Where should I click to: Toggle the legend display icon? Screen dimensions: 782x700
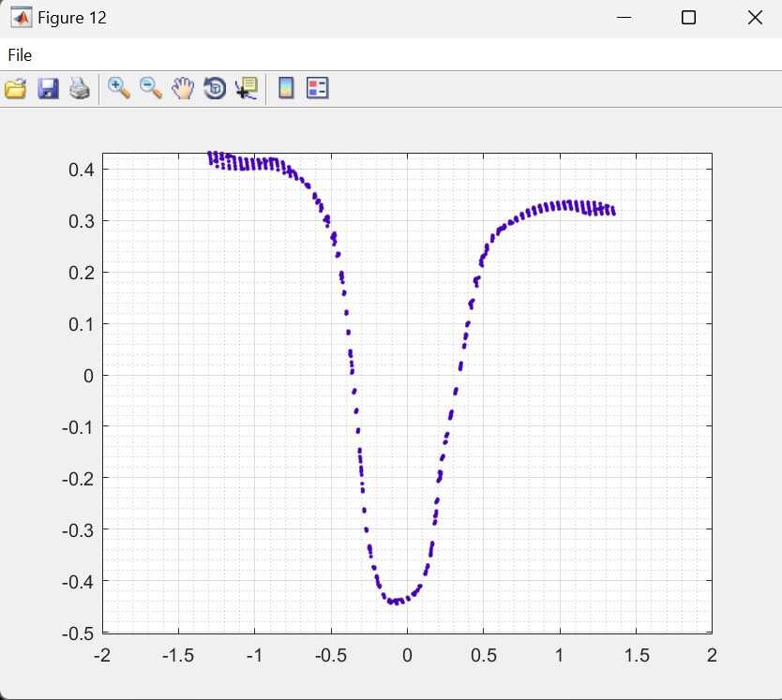point(318,89)
